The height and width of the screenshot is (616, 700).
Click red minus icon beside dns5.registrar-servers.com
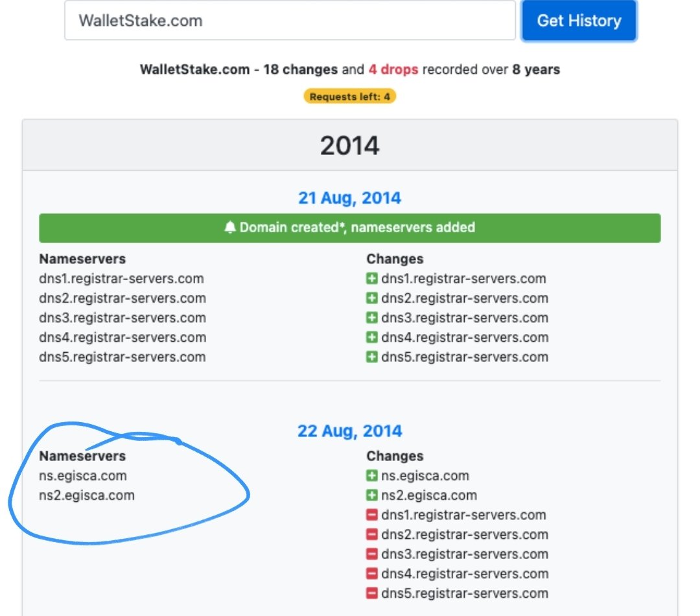(x=372, y=593)
